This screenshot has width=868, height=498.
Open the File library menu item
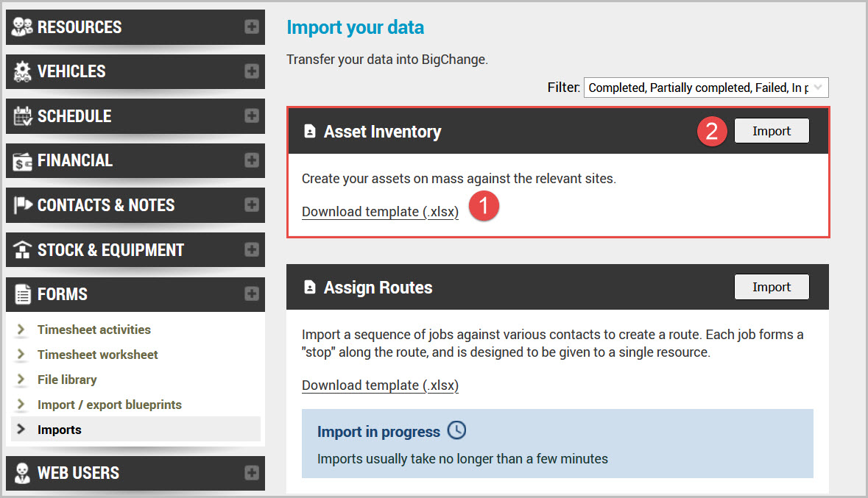pyautogui.click(x=67, y=380)
